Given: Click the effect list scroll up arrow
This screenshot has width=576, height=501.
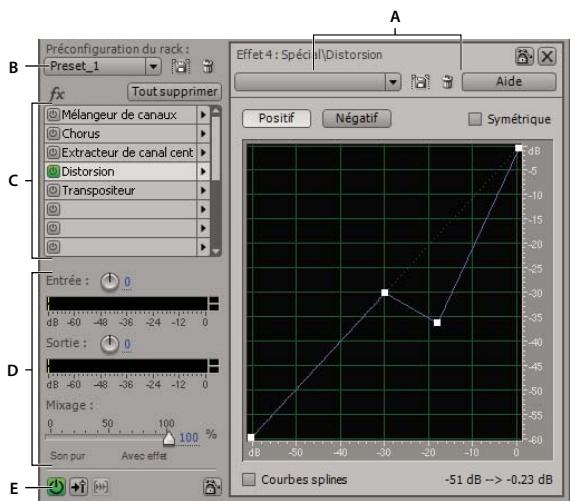Looking at the screenshot, I should pos(216,110).
